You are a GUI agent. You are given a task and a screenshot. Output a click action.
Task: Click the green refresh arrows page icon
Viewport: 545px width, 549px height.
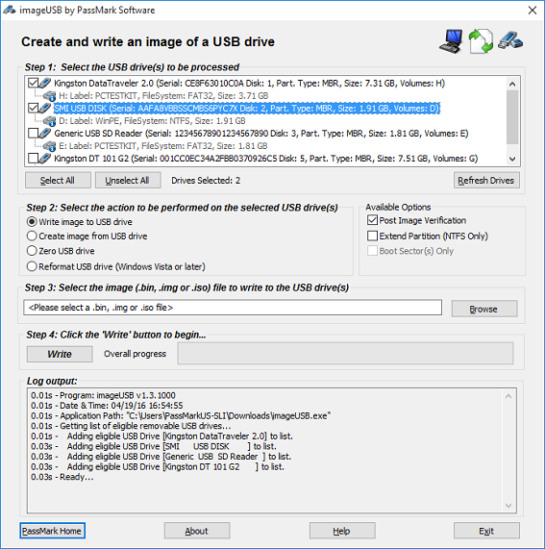coord(481,42)
